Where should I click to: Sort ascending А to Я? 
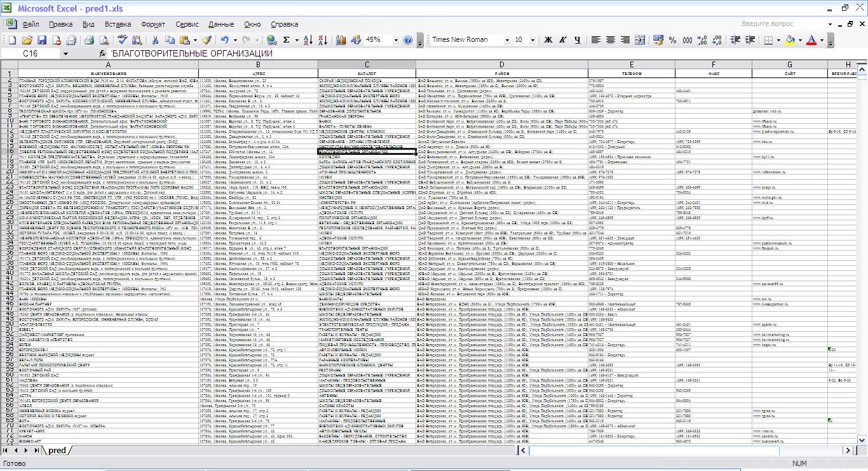coord(308,39)
